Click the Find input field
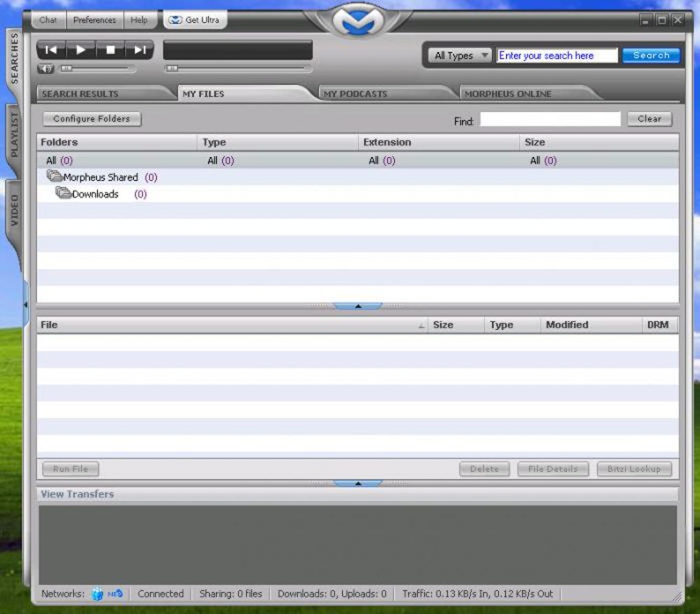Viewport: 700px width, 614px height. [550, 119]
